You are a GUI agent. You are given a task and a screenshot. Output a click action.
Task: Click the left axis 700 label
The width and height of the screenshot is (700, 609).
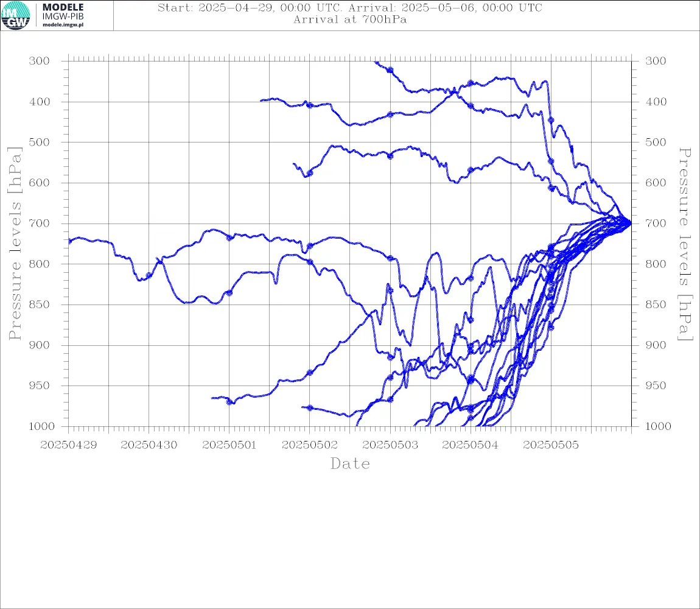[40, 224]
